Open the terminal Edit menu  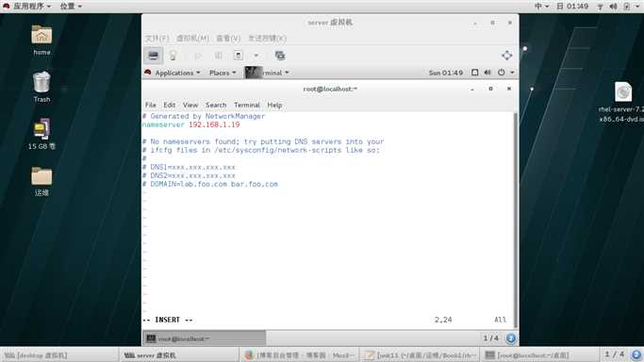pos(169,105)
